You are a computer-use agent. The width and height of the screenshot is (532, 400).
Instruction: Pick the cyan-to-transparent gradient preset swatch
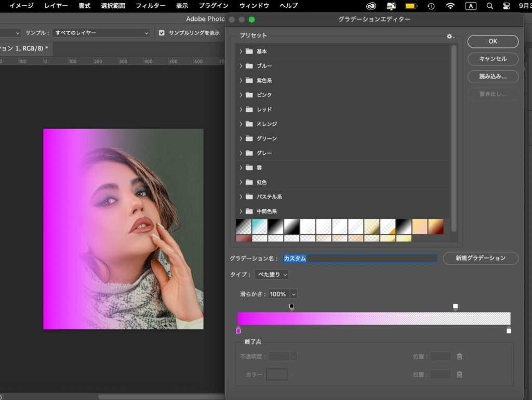point(260,226)
